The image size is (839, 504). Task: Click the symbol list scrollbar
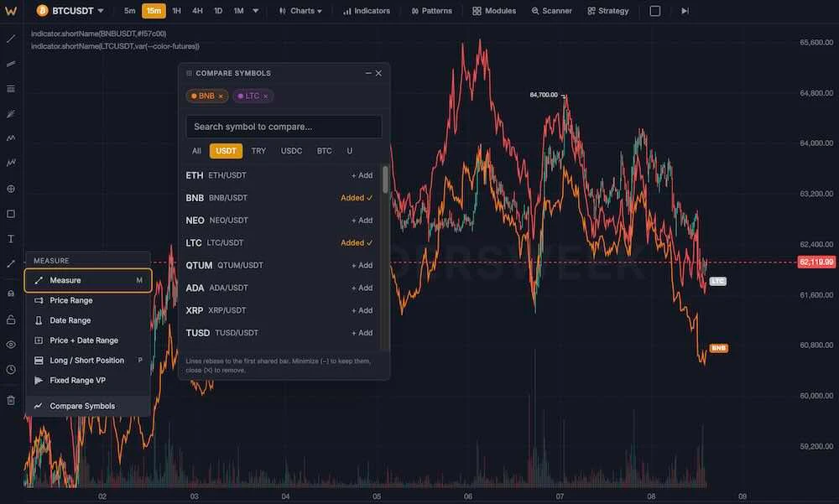click(x=385, y=179)
